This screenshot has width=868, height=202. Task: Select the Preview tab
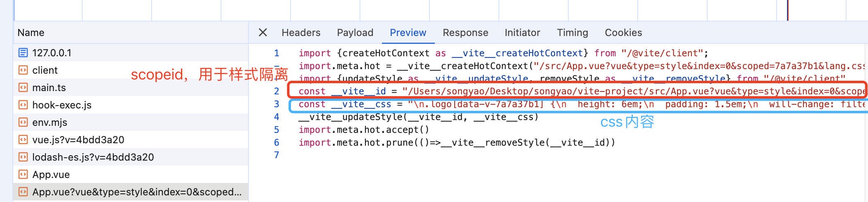coord(408,33)
